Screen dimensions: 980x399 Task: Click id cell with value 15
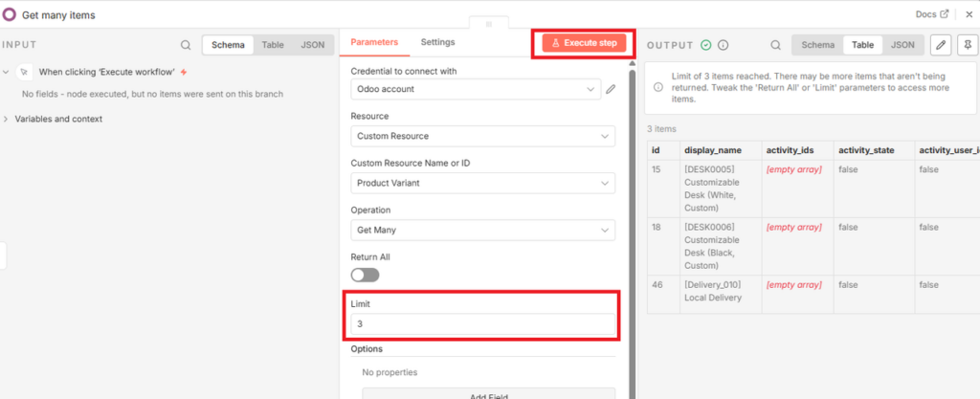pos(663,188)
